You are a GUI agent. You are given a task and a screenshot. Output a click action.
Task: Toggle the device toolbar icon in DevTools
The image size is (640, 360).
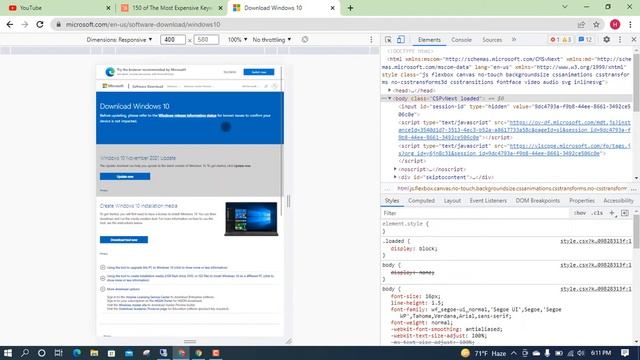(x=401, y=40)
